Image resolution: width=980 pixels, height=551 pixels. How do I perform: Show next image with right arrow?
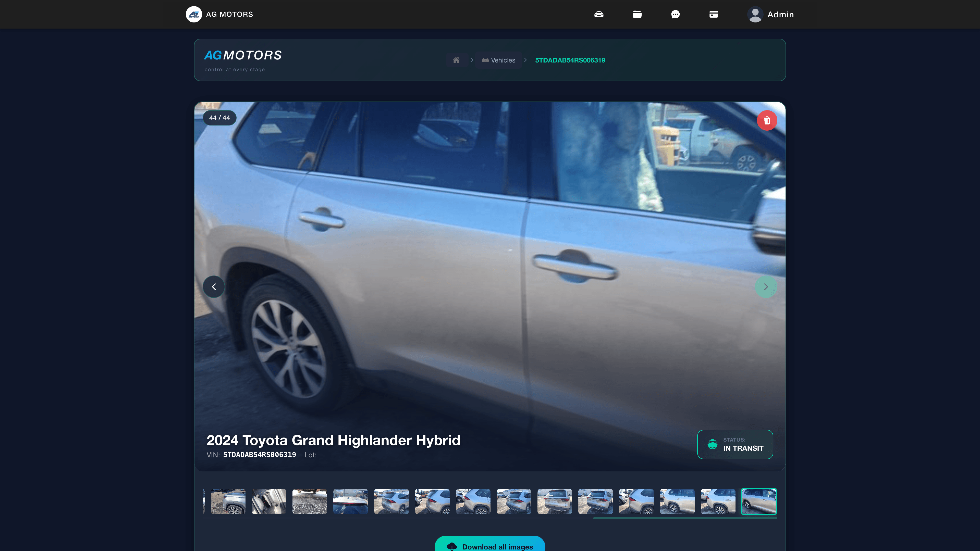tap(766, 287)
